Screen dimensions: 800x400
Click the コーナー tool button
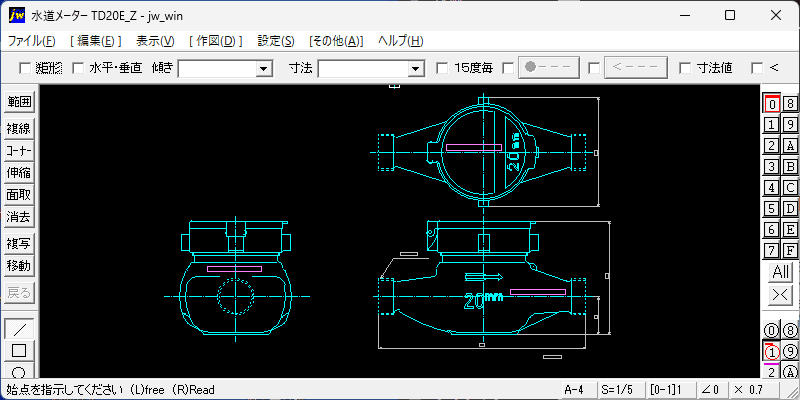[19, 151]
